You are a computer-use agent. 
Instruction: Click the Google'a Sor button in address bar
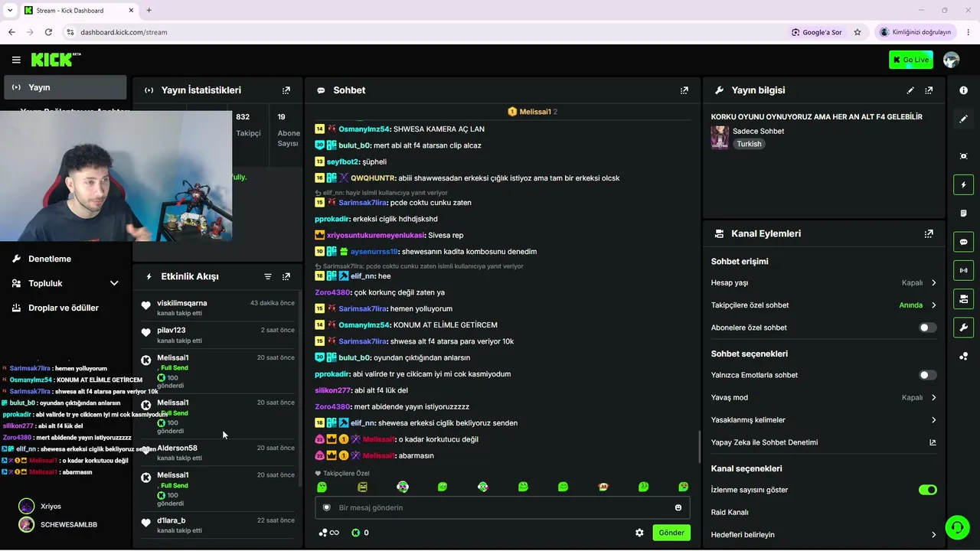coord(817,32)
